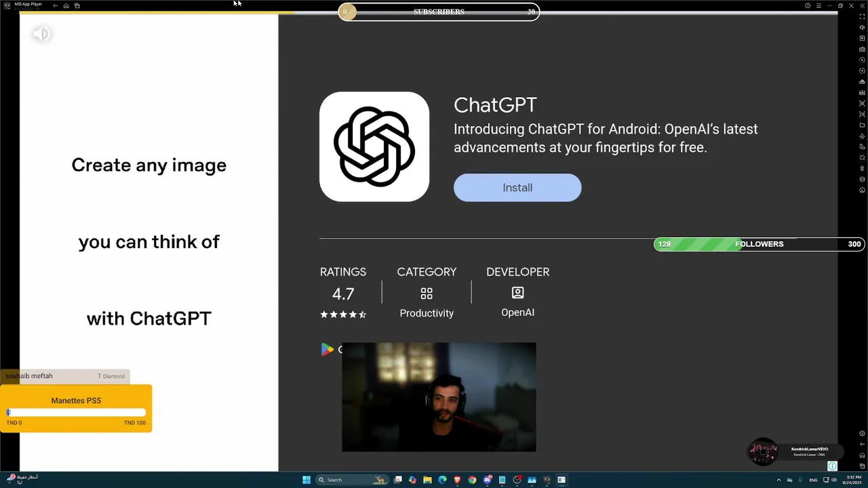Collapse the right sidebar double-chevron
This screenshot has width=868, height=488.
point(863,5)
